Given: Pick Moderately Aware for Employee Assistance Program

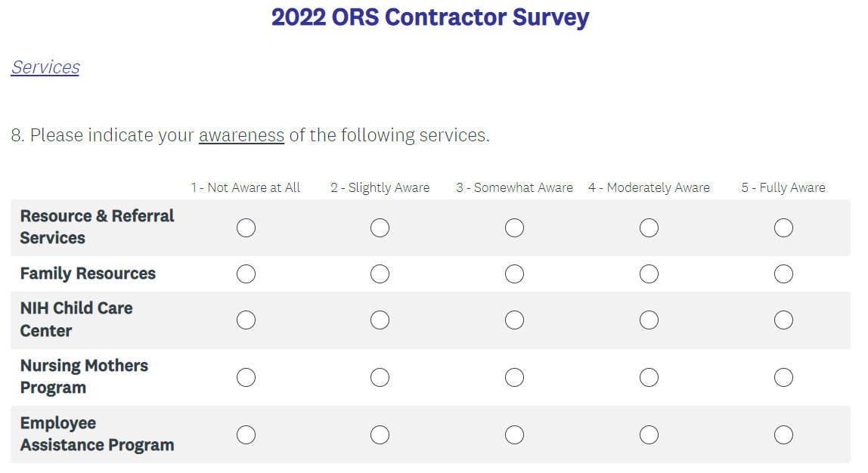Looking at the screenshot, I should 649,434.
